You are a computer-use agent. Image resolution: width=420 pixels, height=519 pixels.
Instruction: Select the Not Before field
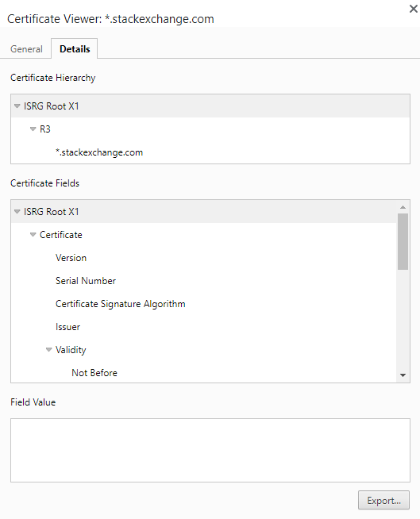click(x=204, y=373)
